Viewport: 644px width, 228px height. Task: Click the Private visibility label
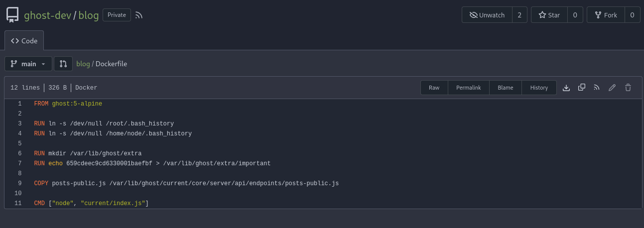coord(117,15)
